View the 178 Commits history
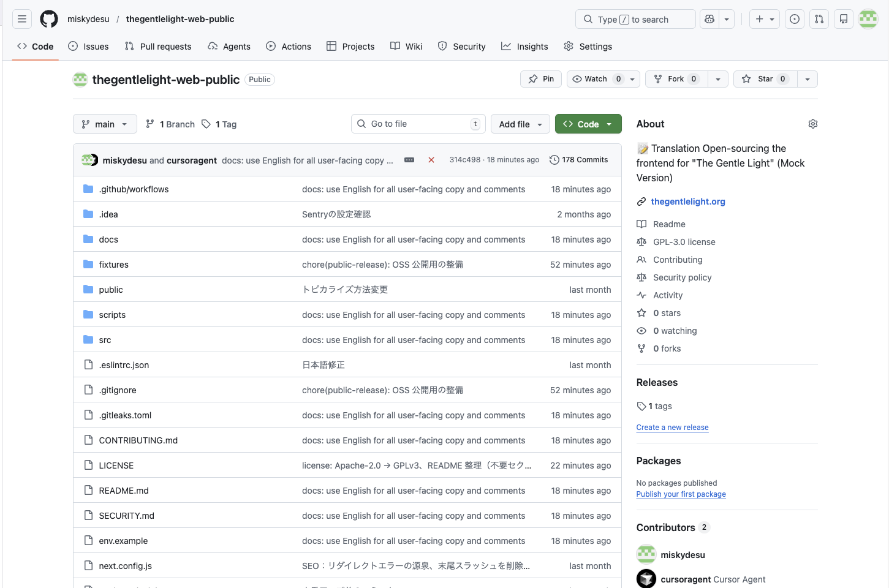Viewport: 889px width, 588px height. point(579,160)
